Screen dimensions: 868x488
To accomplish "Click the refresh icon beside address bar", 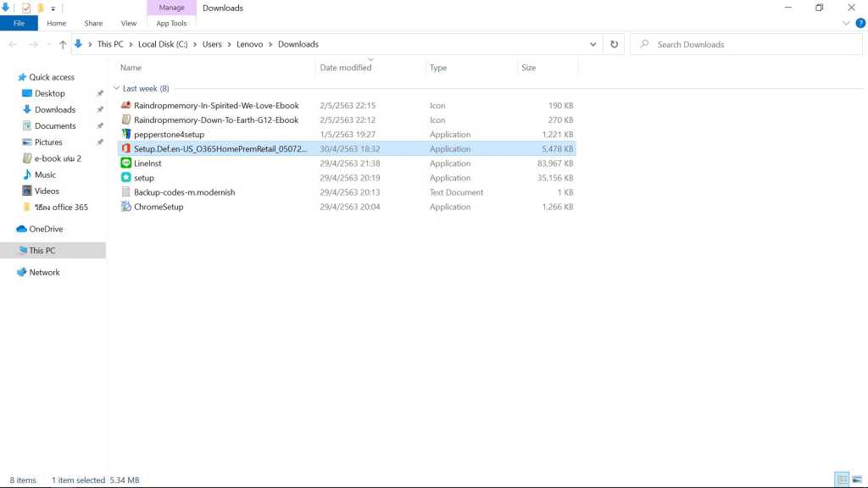I will pyautogui.click(x=614, y=44).
